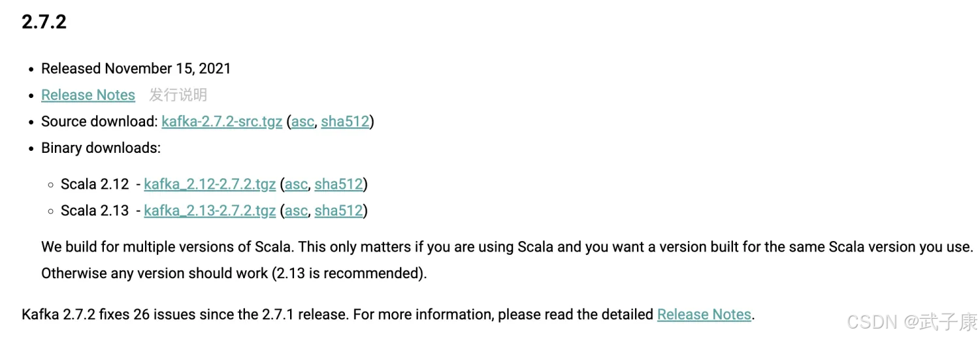Open the sha512 checksum for Scala 2.12 binary
This screenshot has width=980, height=339.
338,184
